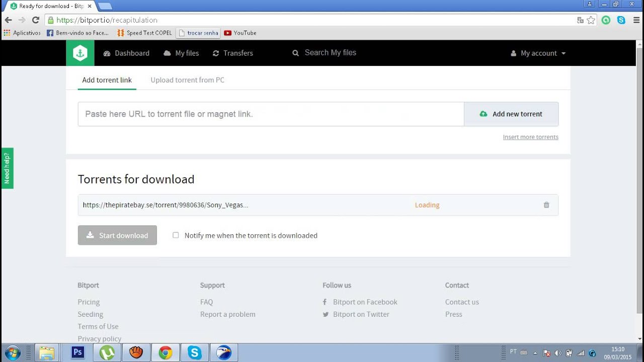Expand the My account dropdown

pos(538,53)
